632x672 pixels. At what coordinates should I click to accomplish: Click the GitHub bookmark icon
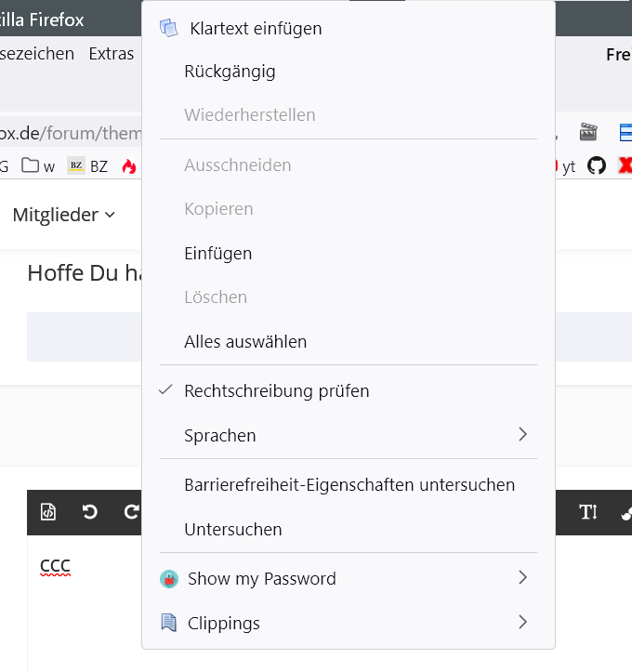point(597,166)
